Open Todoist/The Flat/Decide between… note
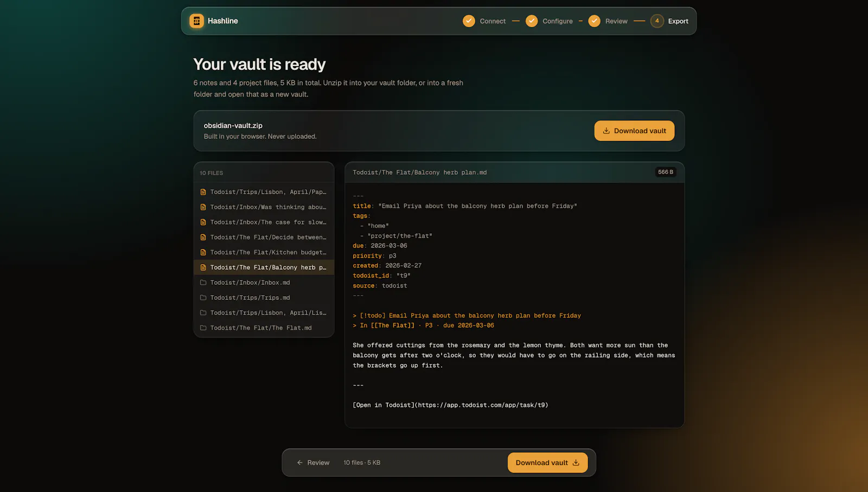 [264, 238]
